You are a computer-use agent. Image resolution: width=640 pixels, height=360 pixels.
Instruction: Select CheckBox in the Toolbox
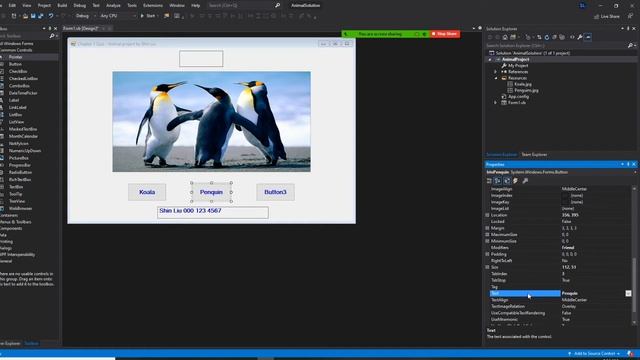point(18,71)
